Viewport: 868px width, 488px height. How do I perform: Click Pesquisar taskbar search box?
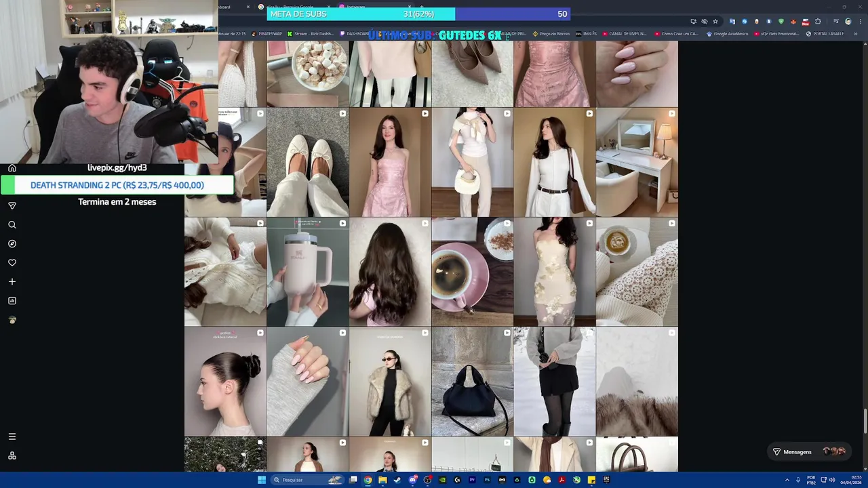click(x=307, y=480)
